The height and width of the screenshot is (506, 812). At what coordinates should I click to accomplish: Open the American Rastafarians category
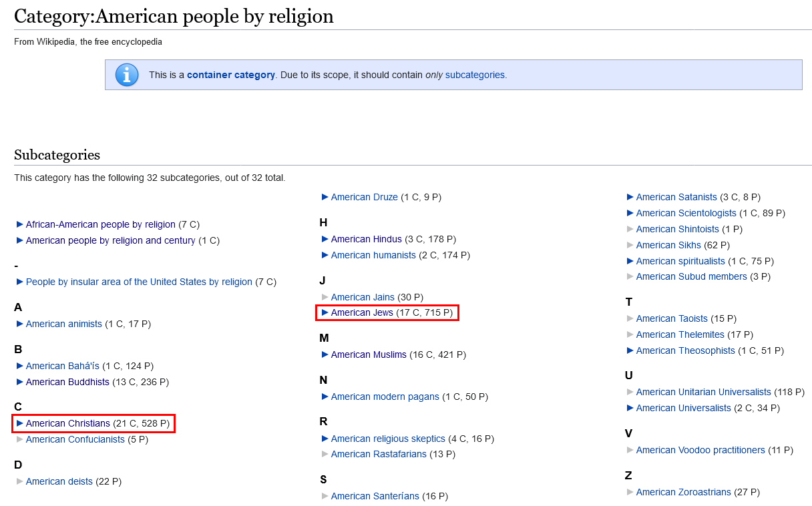coord(379,454)
